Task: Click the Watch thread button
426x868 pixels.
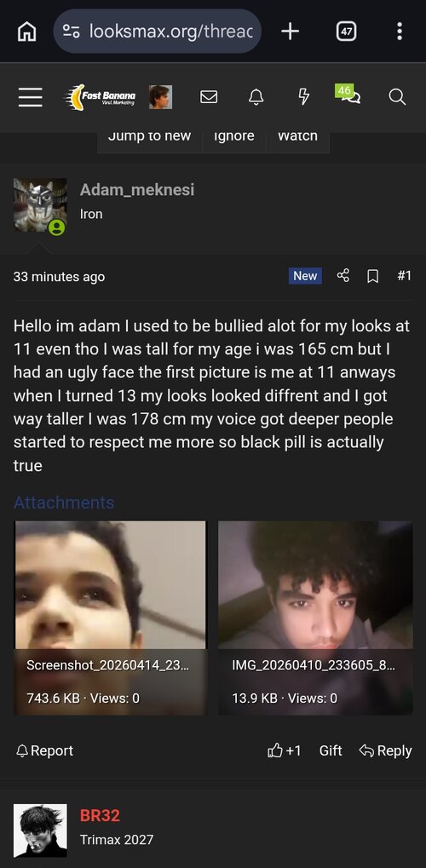Action: point(297,136)
